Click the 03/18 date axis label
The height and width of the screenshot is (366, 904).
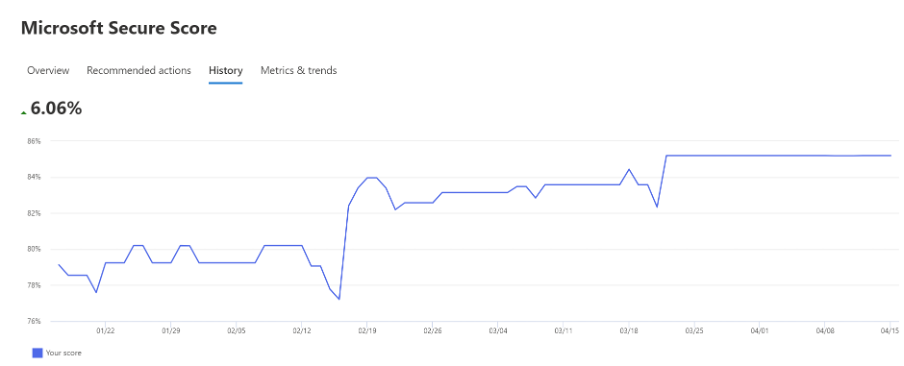point(629,331)
